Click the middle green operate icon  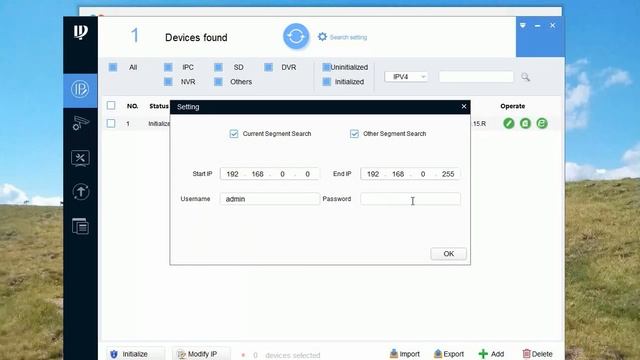(x=525, y=123)
